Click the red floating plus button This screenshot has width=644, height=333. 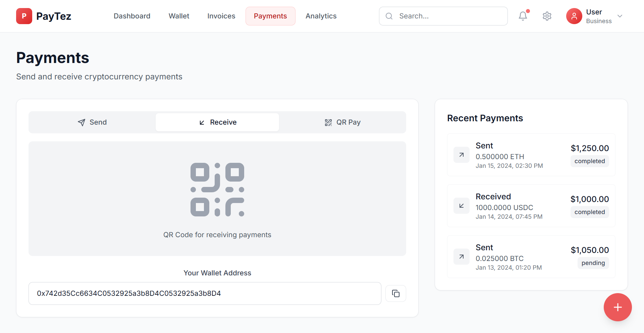point(618,307)
